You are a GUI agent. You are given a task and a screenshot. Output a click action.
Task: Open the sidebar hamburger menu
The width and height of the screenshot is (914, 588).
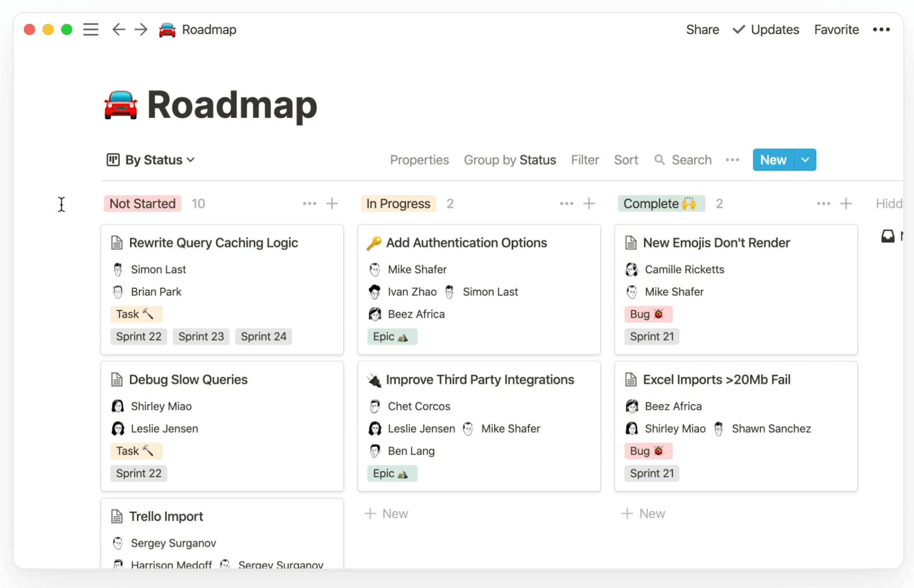point(91,29)
